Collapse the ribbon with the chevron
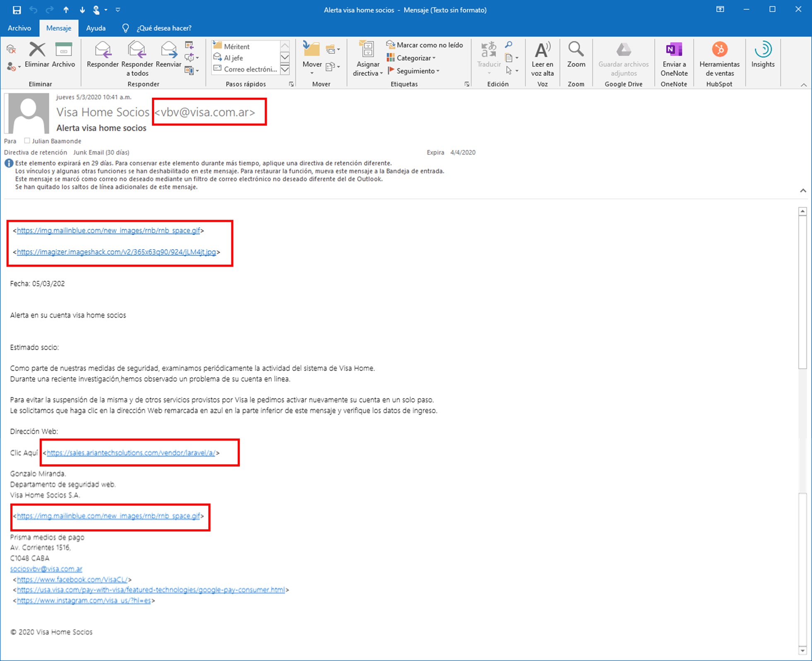The image size is (812, 661). (x=803, y=84)
